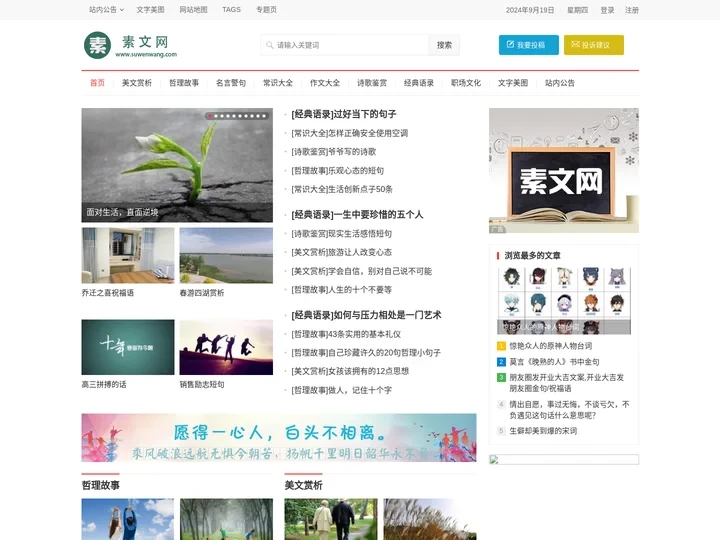
Task: Open the reeds grass thumbnail
Action: (x=430, y=519)
